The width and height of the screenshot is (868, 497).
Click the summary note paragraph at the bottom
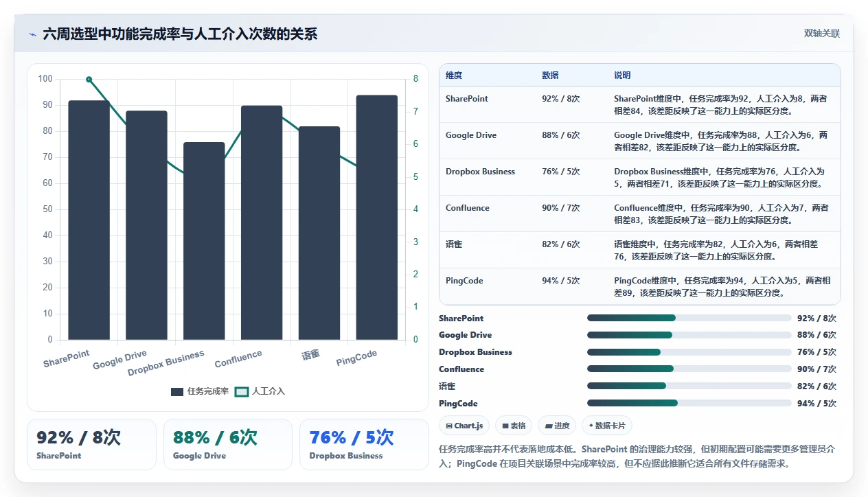(x=639, y=456)
